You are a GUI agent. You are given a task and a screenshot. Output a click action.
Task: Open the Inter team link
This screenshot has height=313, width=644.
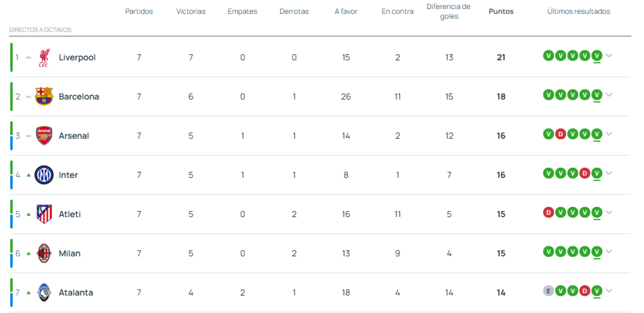68,175
